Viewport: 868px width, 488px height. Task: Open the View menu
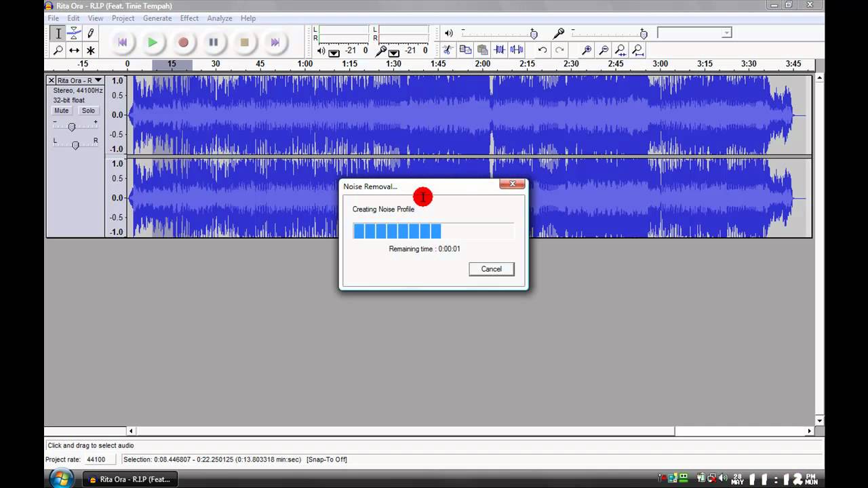click(x=96, y=18)
